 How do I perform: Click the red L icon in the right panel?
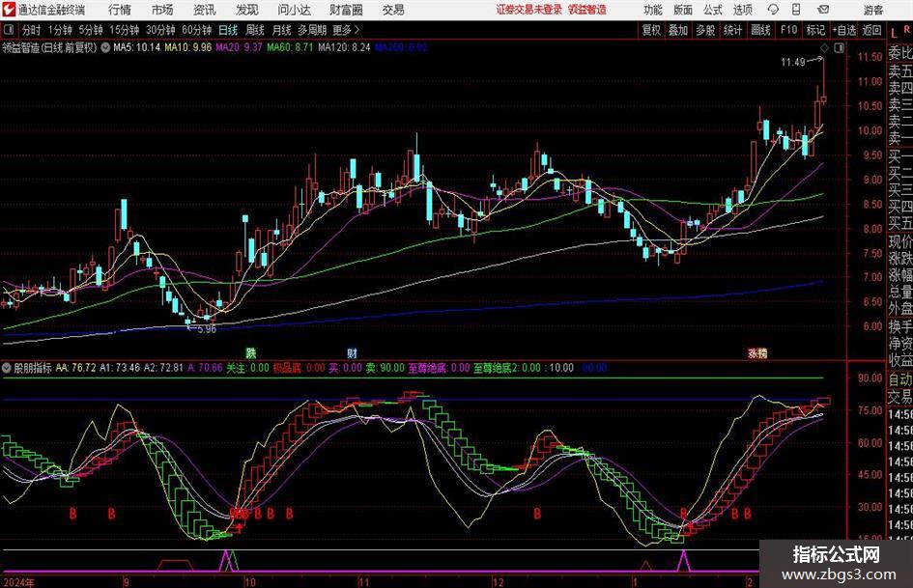[894, 33]
